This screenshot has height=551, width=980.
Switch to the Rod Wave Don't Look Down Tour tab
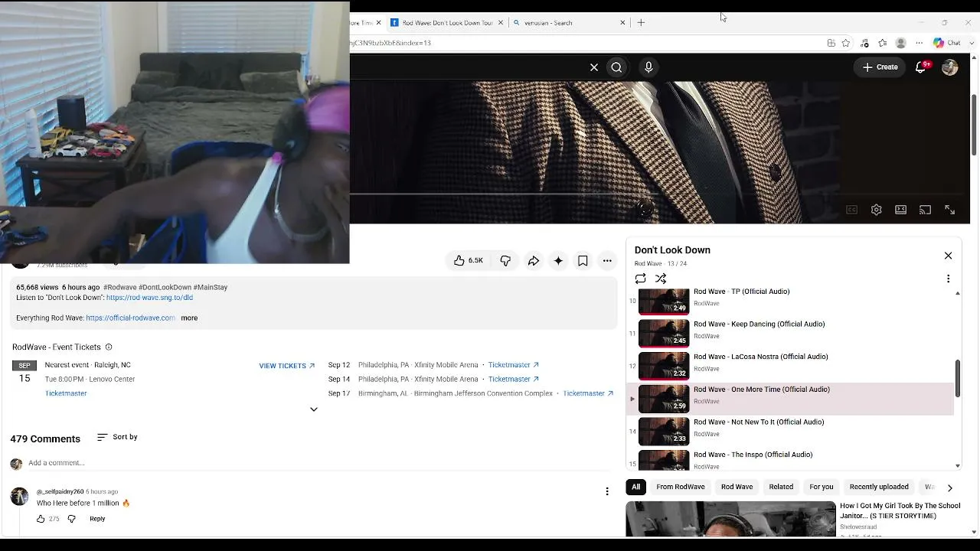click(447, 23)
